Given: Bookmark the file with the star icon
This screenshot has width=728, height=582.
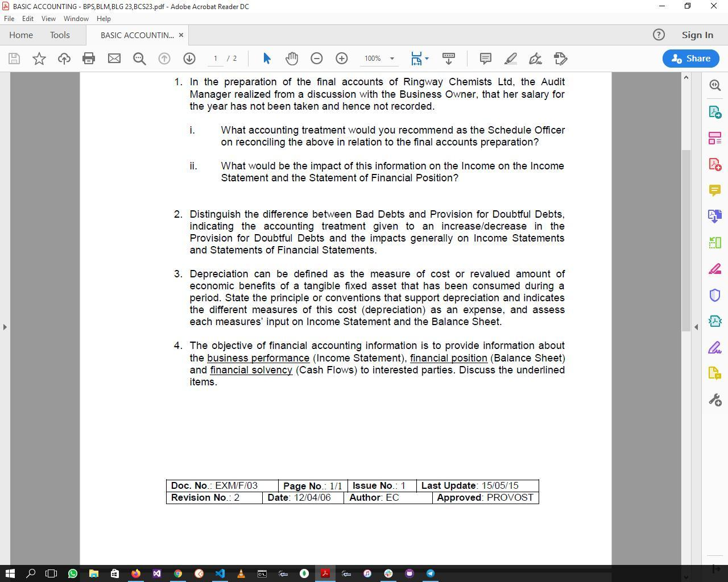Looking at the screenshot, I should point(39,59).
